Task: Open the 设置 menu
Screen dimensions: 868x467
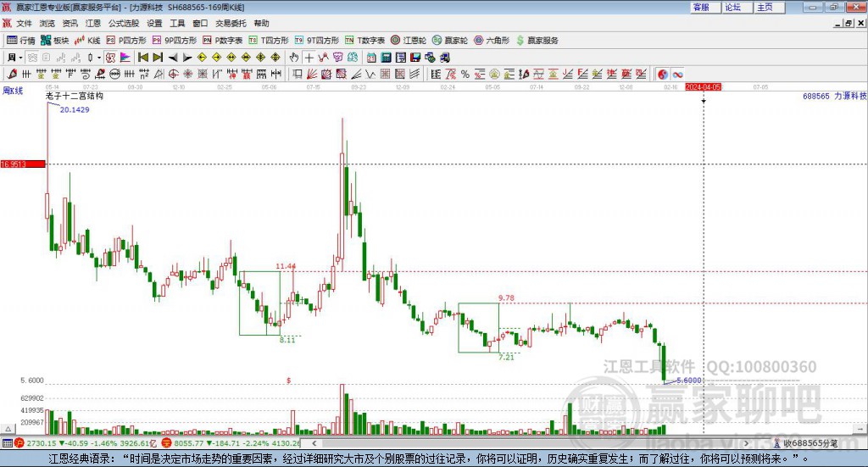Action: click(x=154, y=23)
